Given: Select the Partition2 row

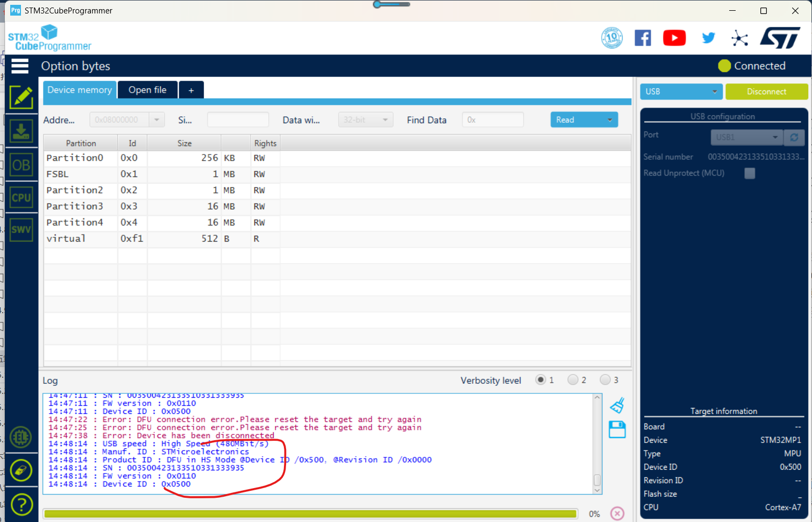Looking at the screenshot, I should (x=337, y=190).
